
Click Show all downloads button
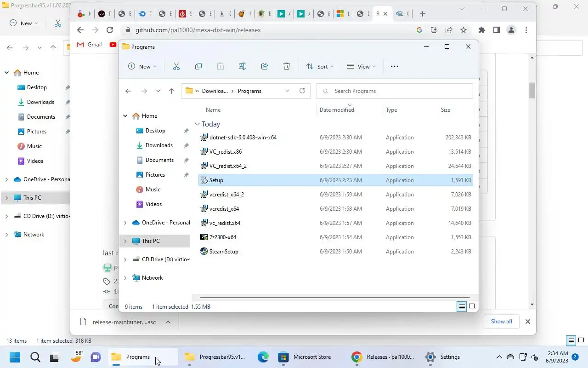click(x=501, y=322)
